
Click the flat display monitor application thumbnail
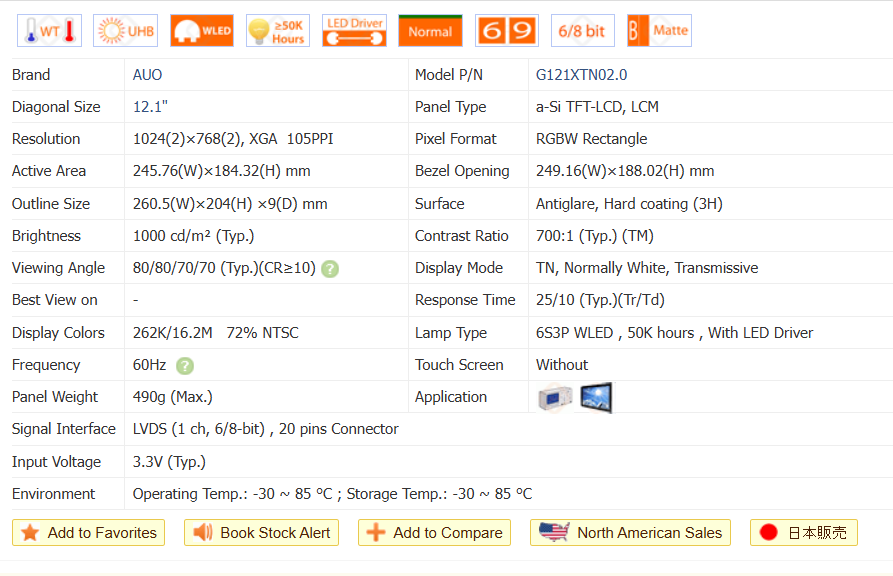click(x=596, y=397)
